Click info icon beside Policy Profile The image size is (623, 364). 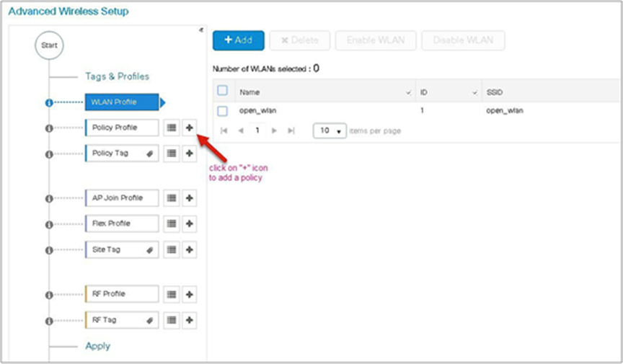click(49, 128)
